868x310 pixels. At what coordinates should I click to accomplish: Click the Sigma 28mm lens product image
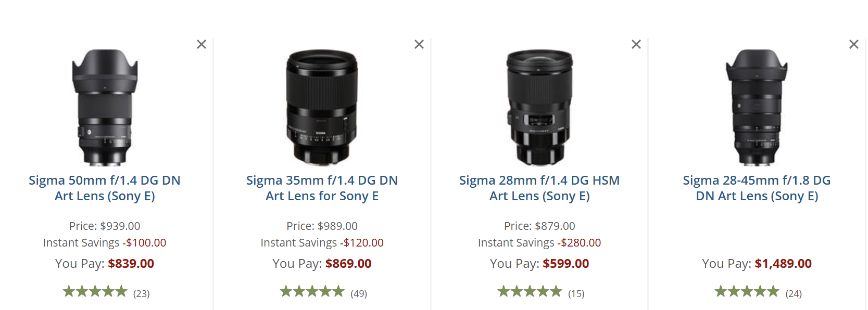coord(539,108)
